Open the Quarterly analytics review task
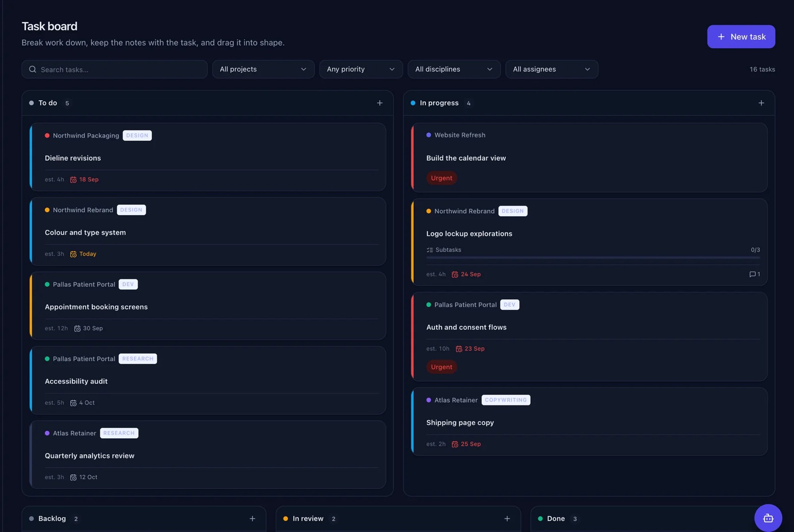794x532 pixels. [207, 455]
